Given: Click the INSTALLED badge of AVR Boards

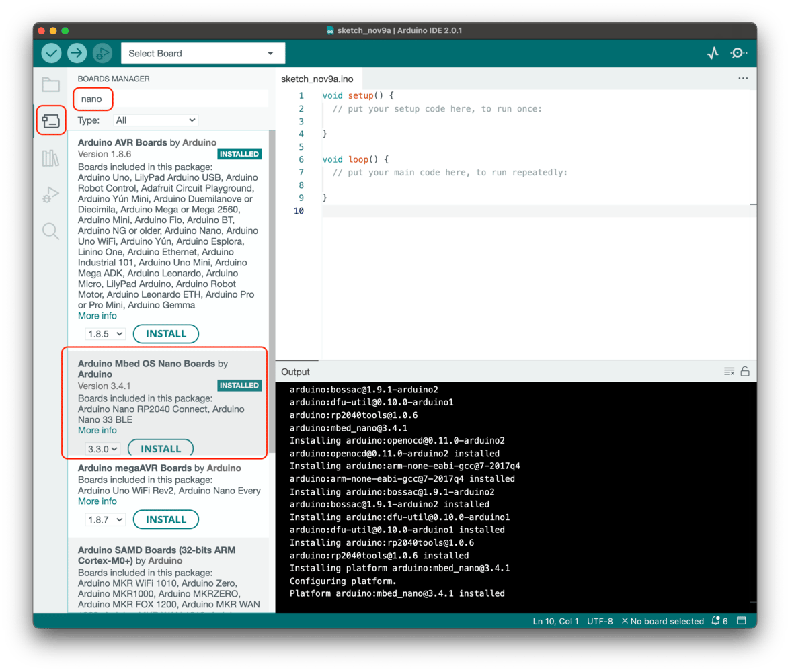Looking at the screenshot, I should click(239, 154).
